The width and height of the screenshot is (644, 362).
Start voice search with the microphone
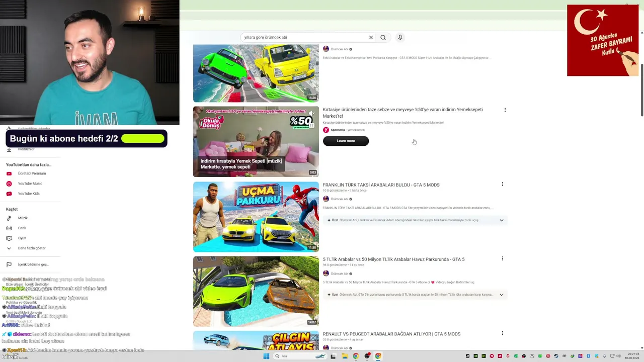click(x=400, y=37)
